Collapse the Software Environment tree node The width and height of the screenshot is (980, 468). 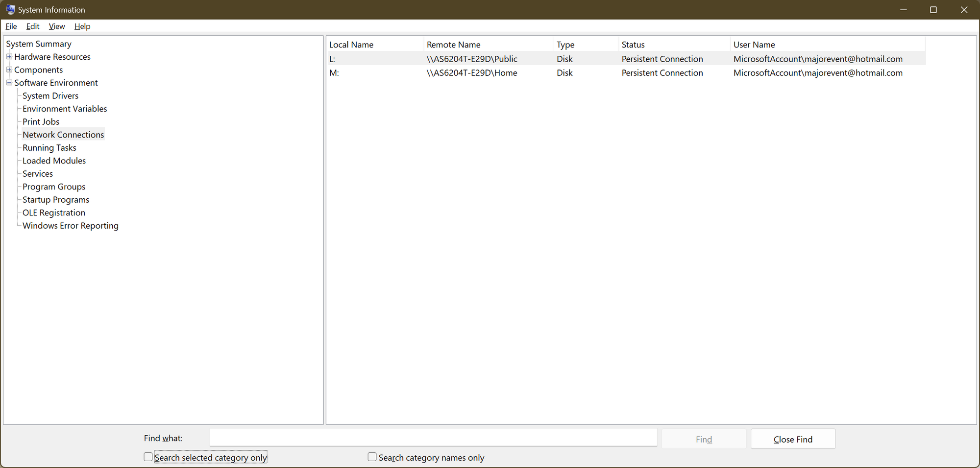tap(9, 82)
